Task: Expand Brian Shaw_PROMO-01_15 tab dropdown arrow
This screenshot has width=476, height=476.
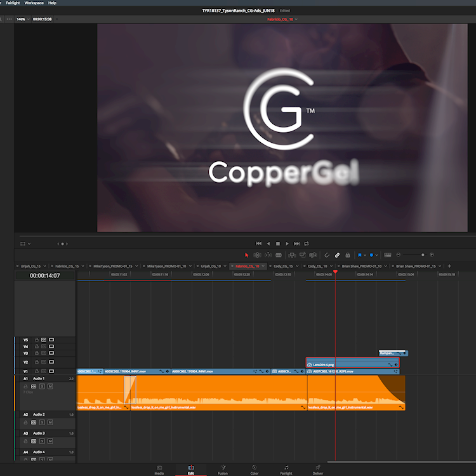Action: point(440,266)
